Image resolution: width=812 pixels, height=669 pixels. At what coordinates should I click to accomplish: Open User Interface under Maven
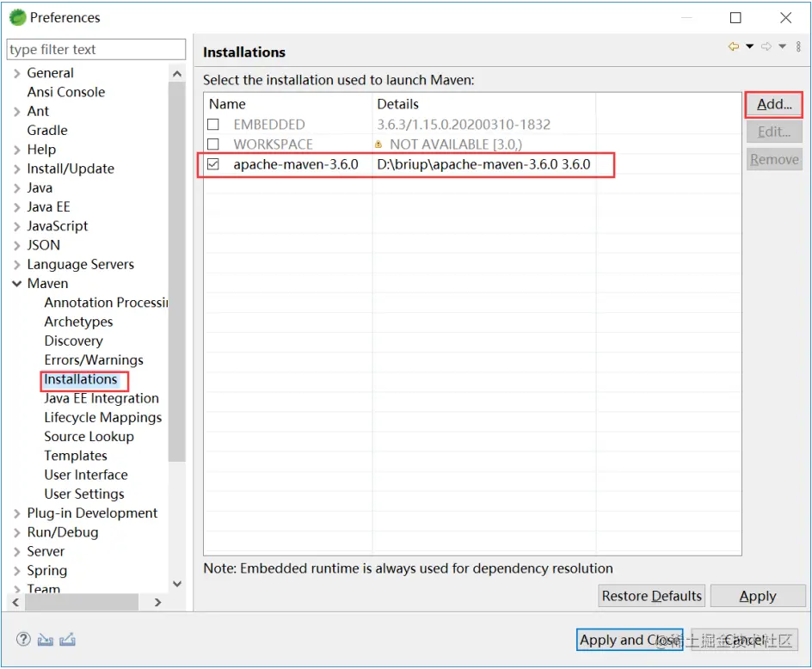(86, 476)
